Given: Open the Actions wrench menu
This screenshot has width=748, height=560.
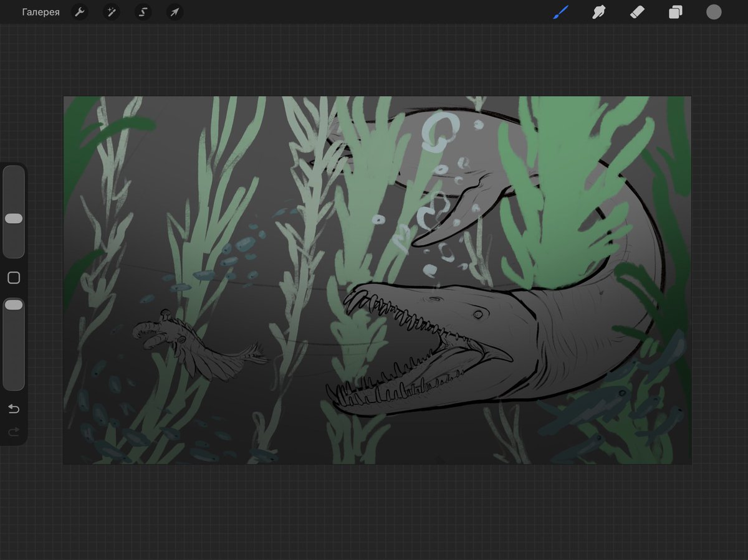Looking at the screenshot, I should pos(79,12).
